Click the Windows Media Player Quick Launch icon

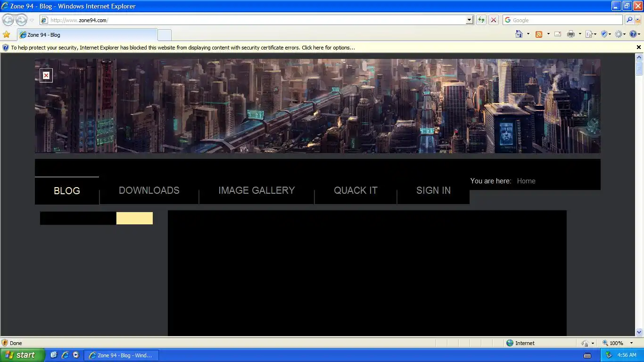76,355
